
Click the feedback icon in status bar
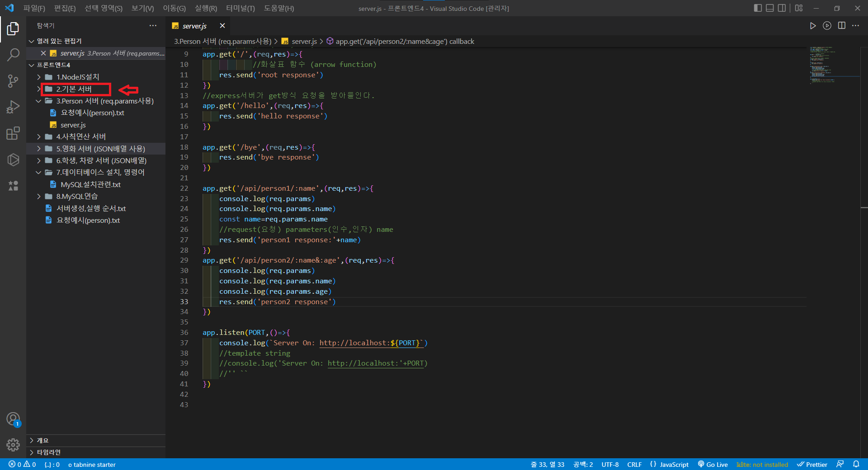840,464
